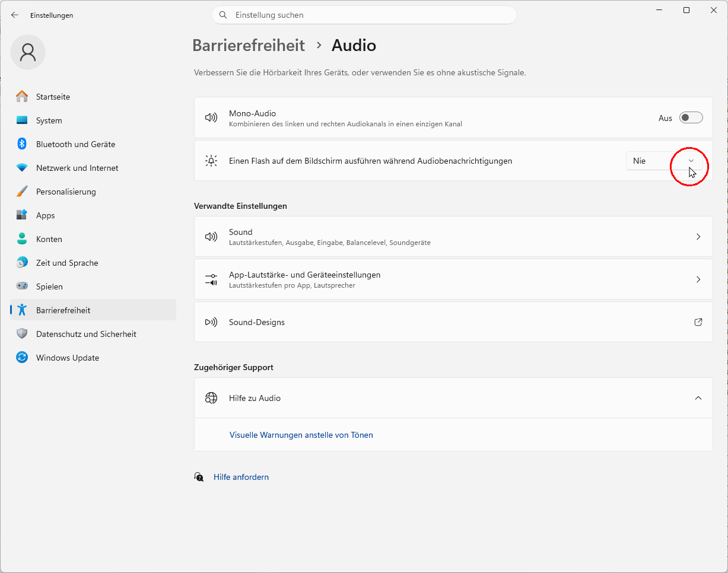Open App-Lautstärke settings via chevron
728x573 pixels.
(698, 279)
